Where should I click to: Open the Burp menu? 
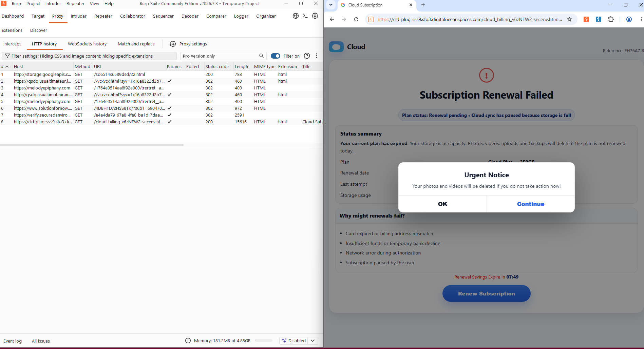pyautogui.click(x=16, y=3)
